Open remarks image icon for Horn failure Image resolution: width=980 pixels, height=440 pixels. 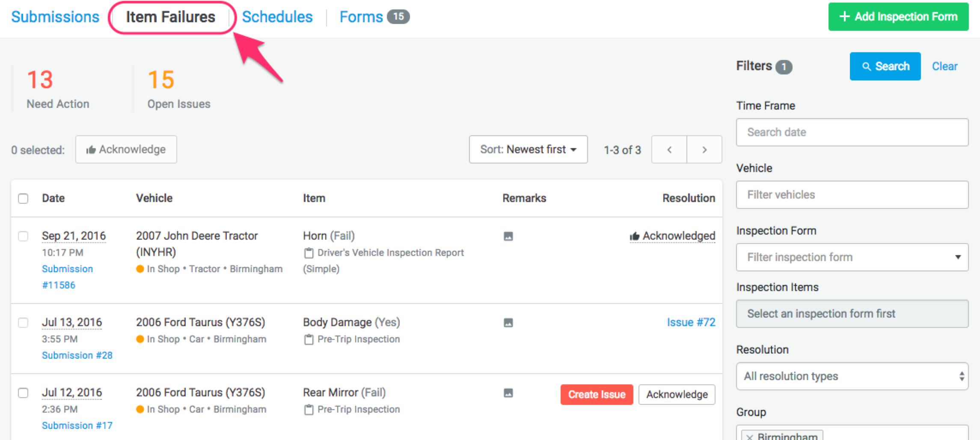tap(508, 236)
